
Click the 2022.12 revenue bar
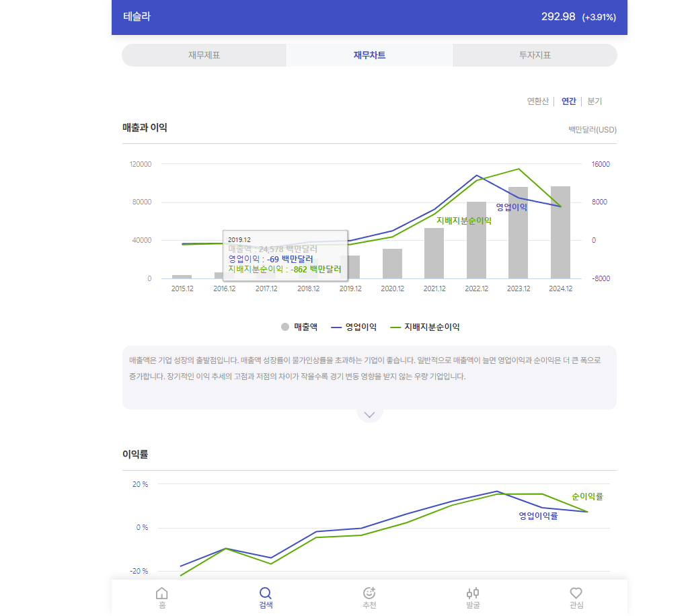click(x=476, y=240)
